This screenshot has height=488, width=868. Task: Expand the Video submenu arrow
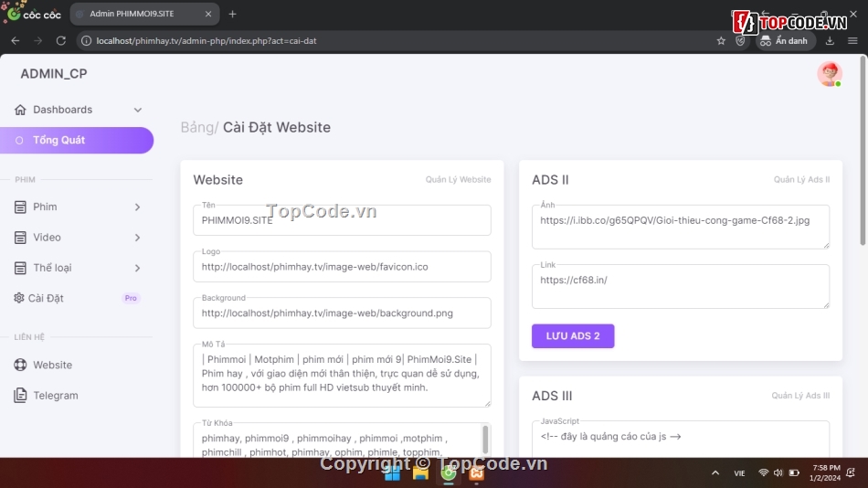(x=137, y=238)
